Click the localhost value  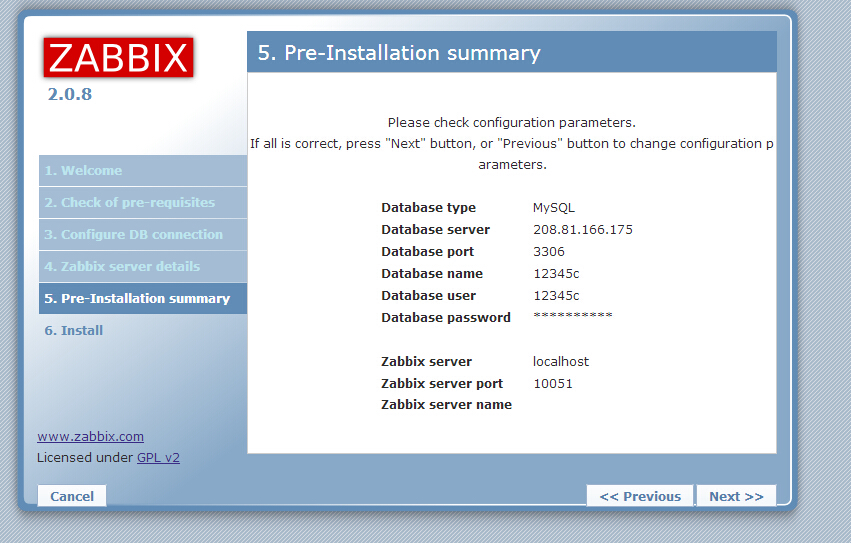click(x=561, y=362)
